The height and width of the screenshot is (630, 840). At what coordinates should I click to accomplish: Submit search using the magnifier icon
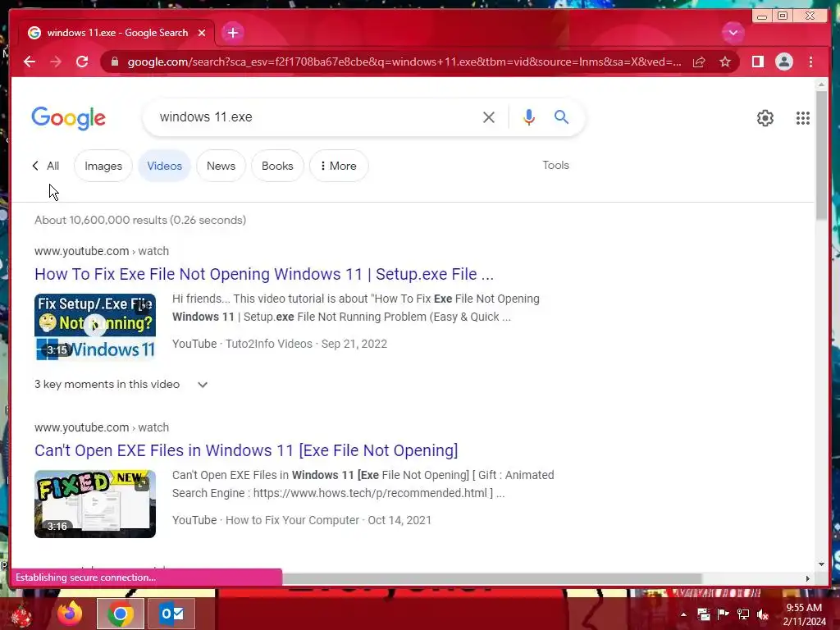click(x=561, y=116)
